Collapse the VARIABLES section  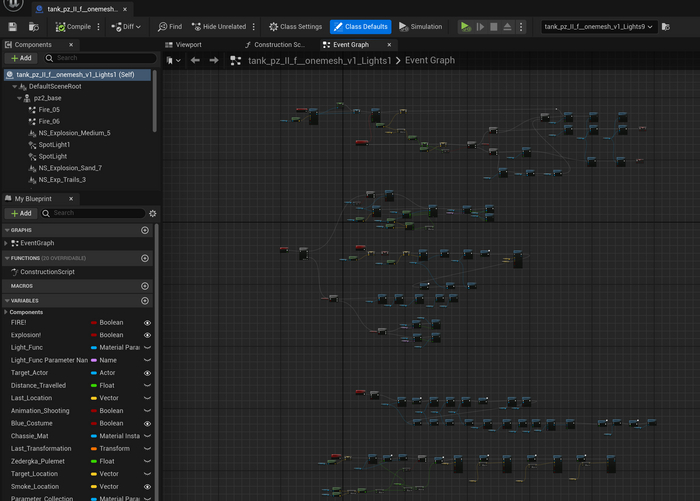(x=6, y=301)
